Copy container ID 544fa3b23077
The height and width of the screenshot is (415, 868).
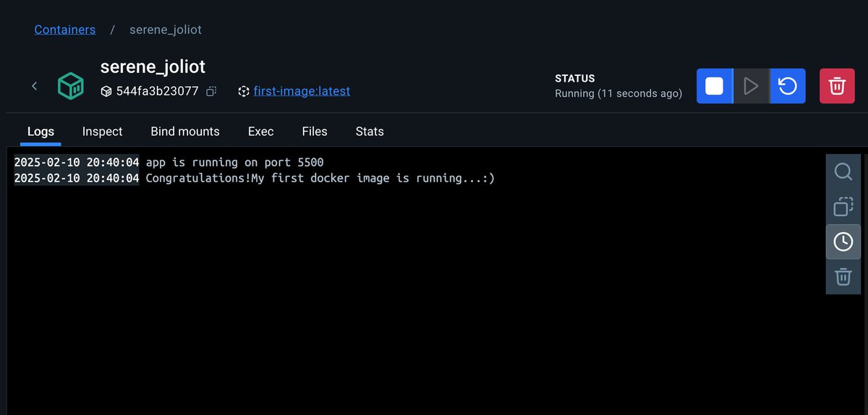(211, 92)
